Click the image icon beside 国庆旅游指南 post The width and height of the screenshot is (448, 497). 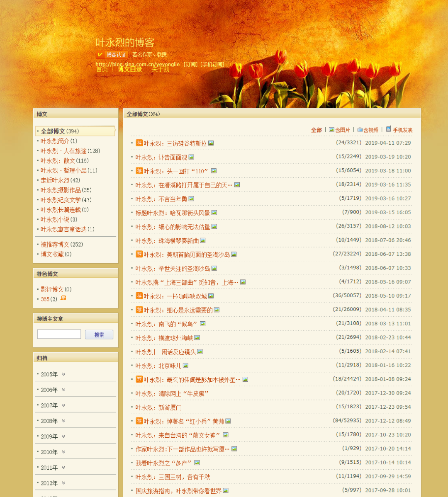pyautogui.click(x=226, y=490)
